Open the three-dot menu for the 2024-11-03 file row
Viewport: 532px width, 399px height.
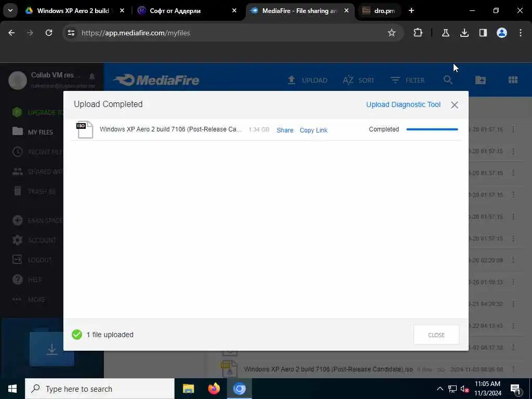tap(513, 369)
